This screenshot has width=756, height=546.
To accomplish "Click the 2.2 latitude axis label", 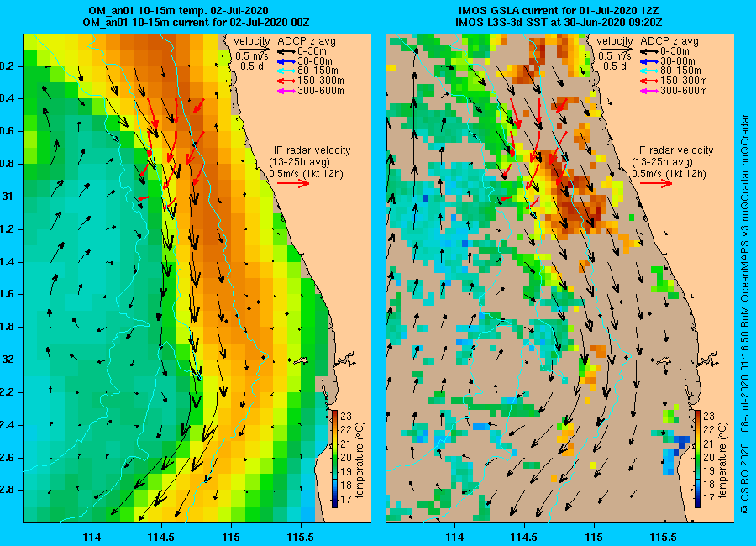I will 8,392.
